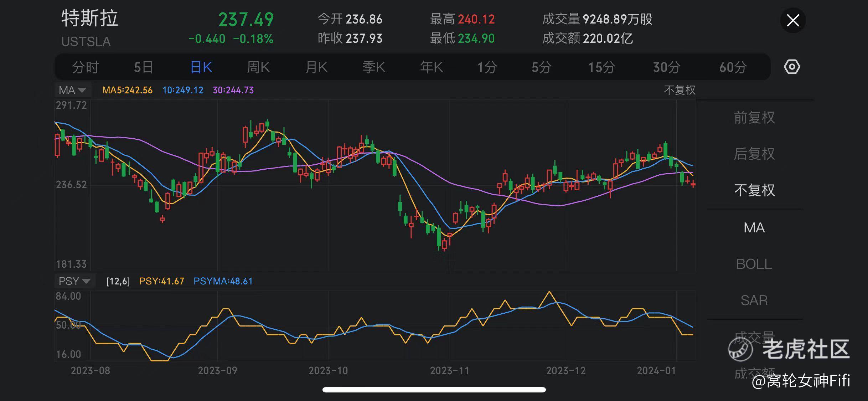Click MA5:242.56 value label

pos(127,90)
